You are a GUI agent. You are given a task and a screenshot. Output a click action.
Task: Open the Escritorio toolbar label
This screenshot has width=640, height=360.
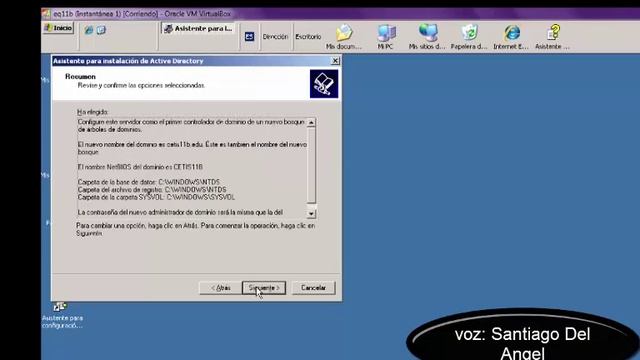(308, 37)
